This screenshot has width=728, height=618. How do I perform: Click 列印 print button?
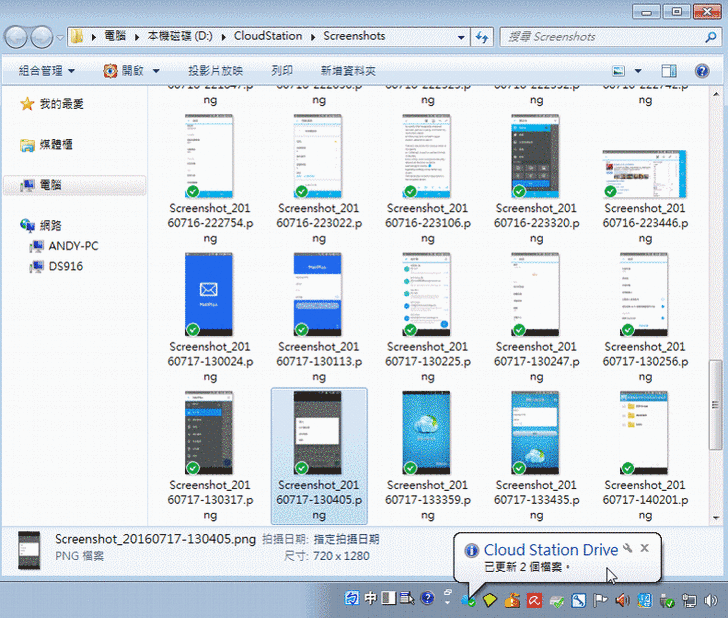click(x=282, y=71)
